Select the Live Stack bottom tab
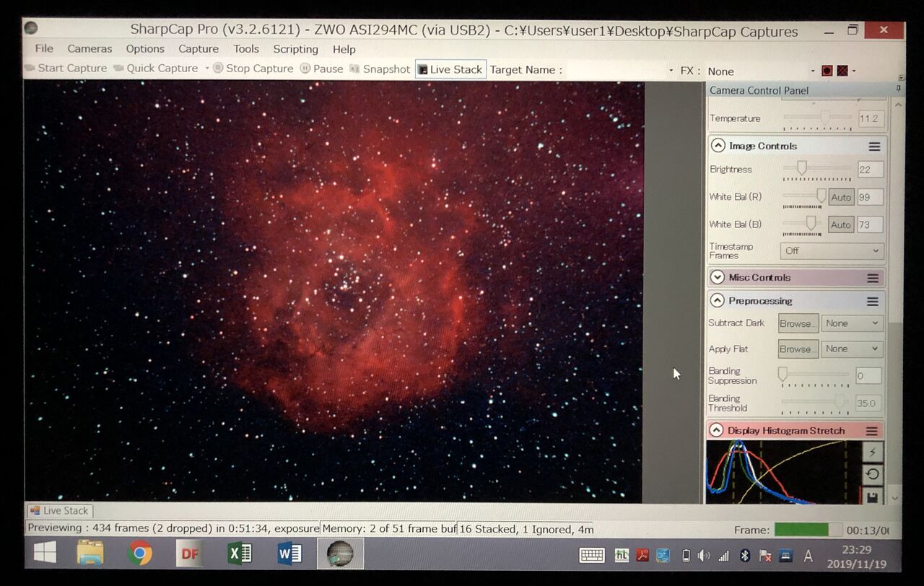Viewport: 924px width, 586px height. [59, 510]
